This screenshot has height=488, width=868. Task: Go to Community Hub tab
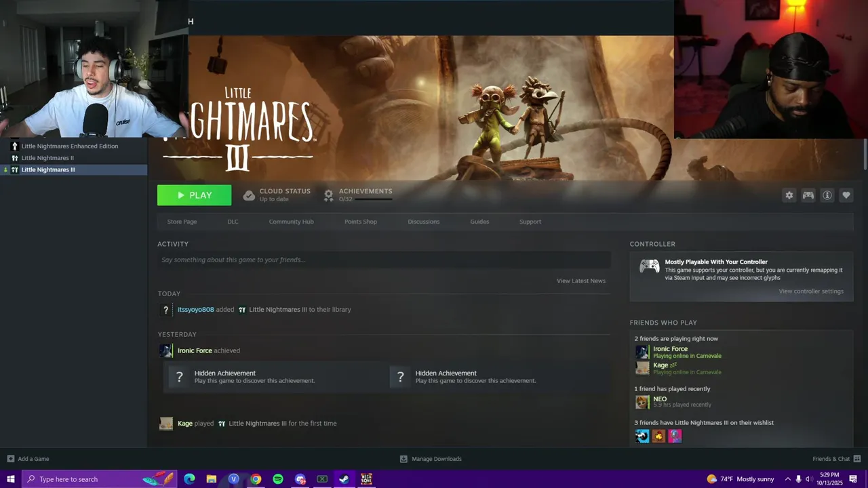click(x=291, y=222)
